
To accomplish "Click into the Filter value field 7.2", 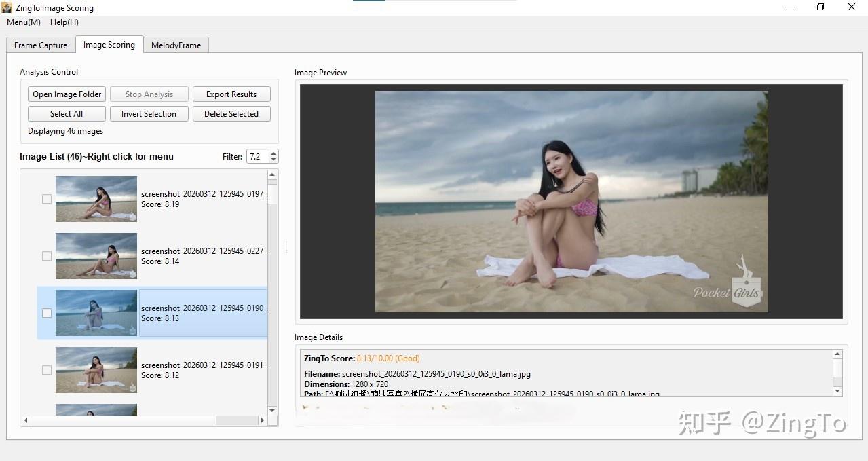I will click(x=257, y=157).
